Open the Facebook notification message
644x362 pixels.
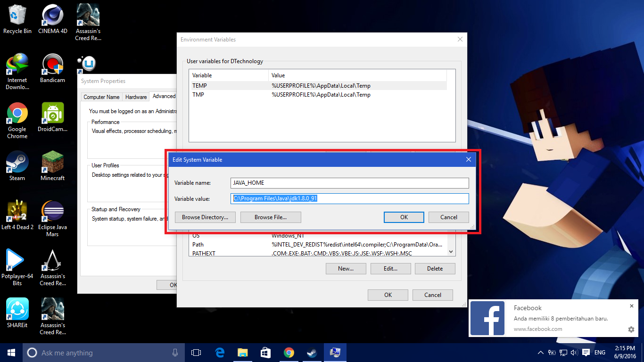561,319
